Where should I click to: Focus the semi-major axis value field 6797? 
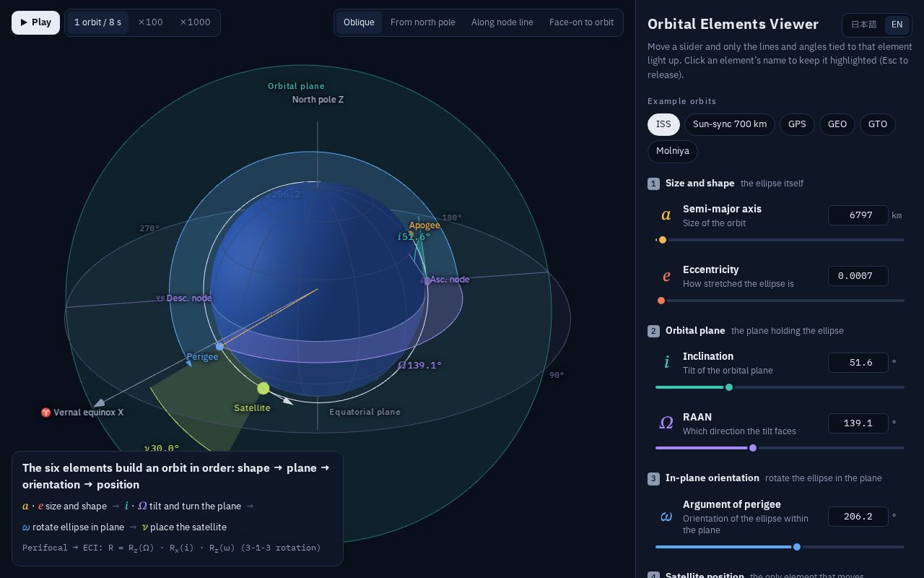[x=858, y=215]
